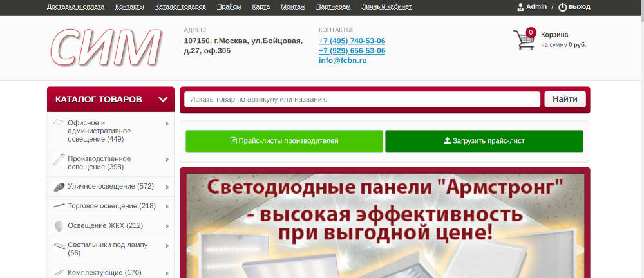Call phone link +7 (495) 740-53-06

pos(352,41)
